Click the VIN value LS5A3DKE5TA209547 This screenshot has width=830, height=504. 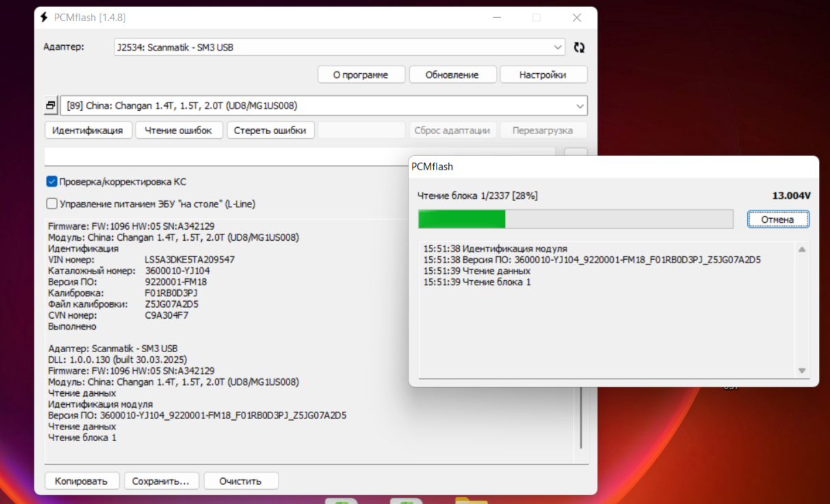(190, 260)
